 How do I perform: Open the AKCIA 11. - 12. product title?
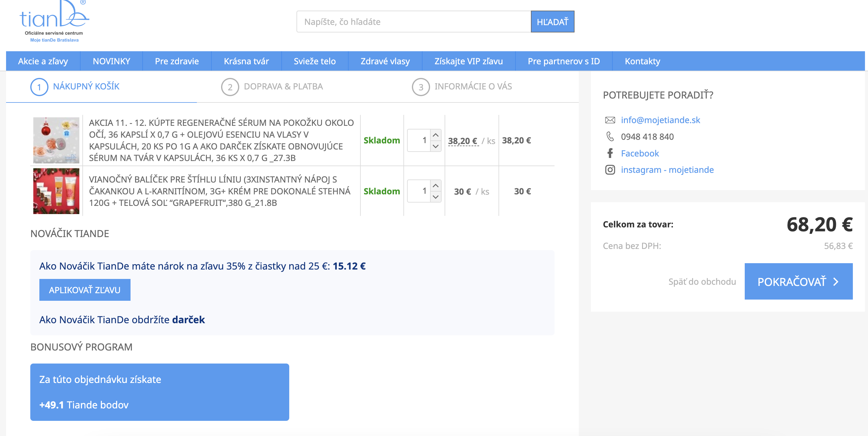[221, 140]
